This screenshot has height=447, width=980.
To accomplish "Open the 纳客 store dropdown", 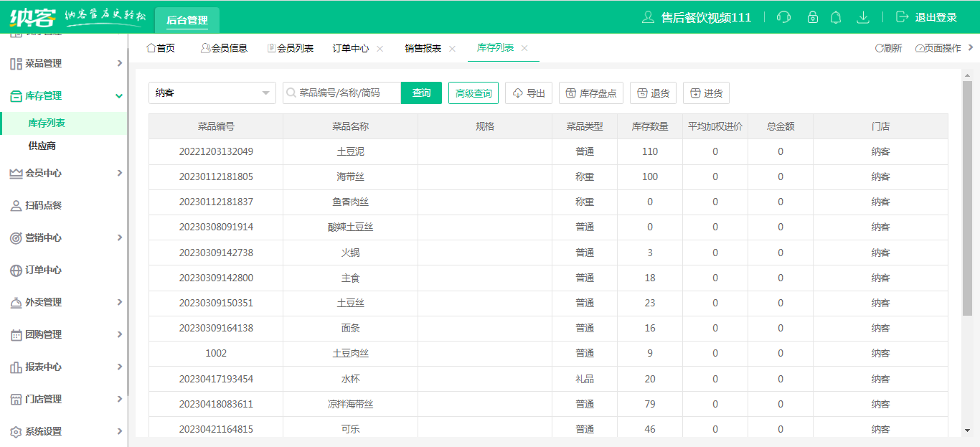I will [x=212, y=93].
